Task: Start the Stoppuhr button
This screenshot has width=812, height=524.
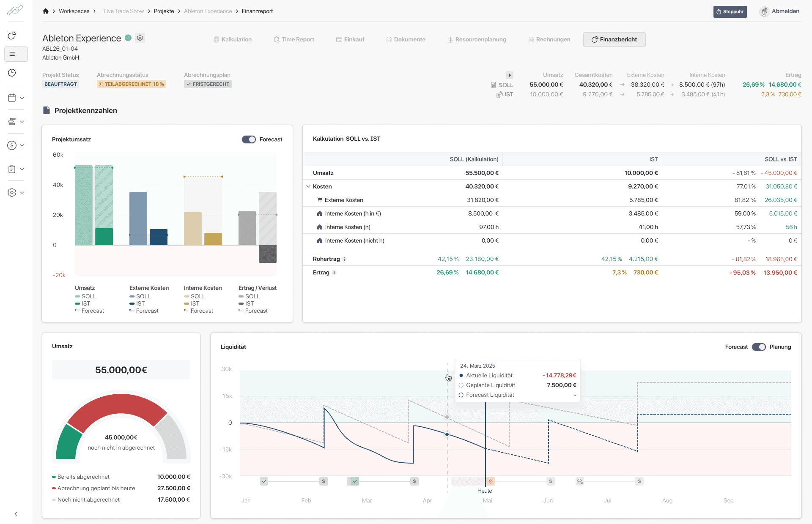Action: 730,11
